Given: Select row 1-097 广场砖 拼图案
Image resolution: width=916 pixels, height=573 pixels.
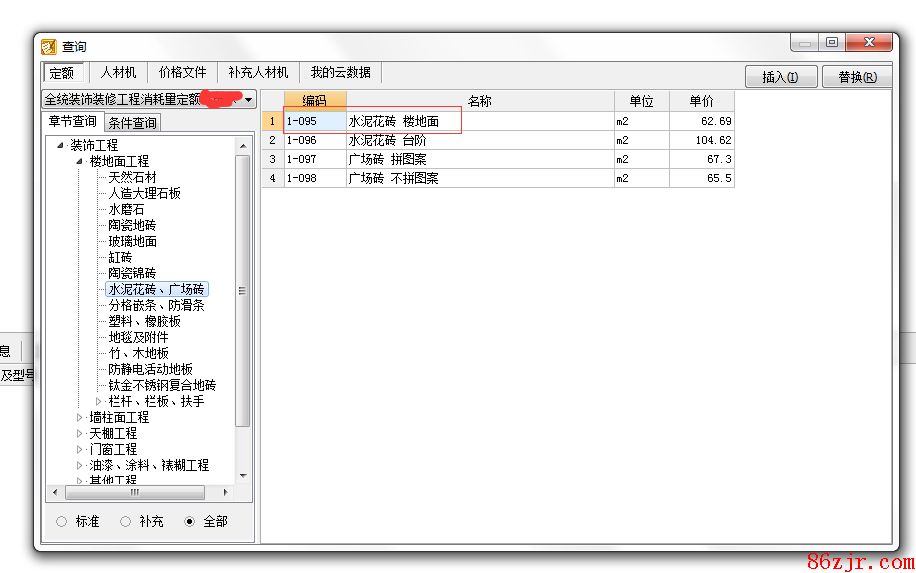Looking at the screenshot, I should point(388,159).
